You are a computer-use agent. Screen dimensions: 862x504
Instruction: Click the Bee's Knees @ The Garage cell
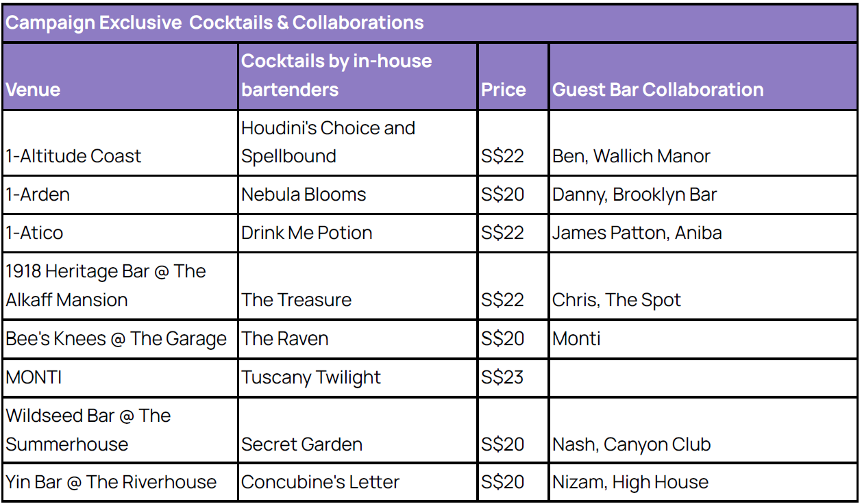[x=120, y=339]
